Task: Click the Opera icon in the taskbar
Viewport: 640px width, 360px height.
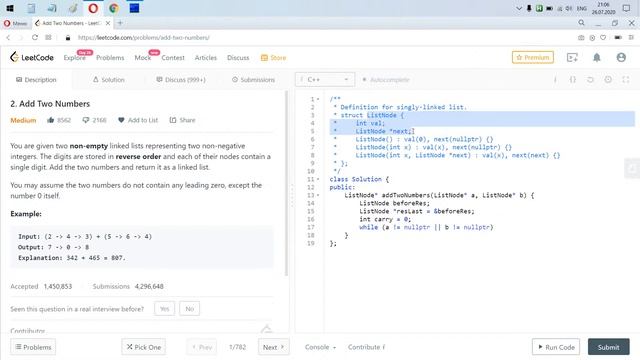Action: point(93,8)
